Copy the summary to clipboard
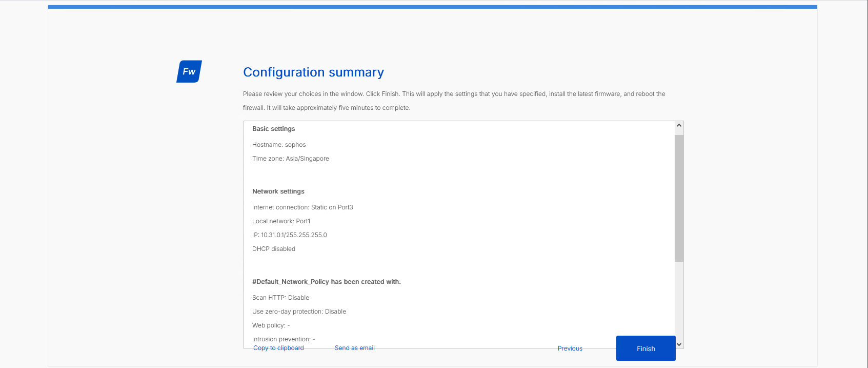The height and width of the screenshot is (368, 868). pos(278,348)
